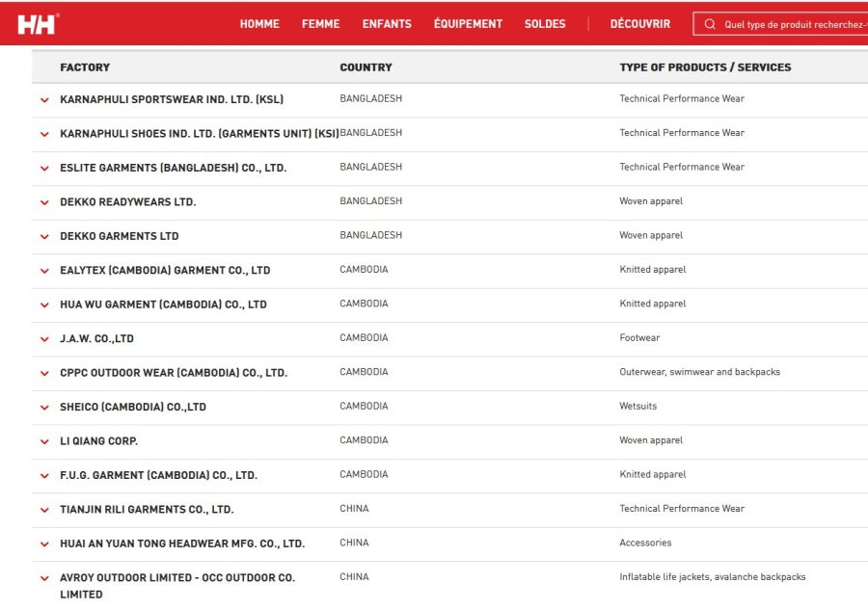
Task: Expand Huai An Yuan Tong Headwear row
Action: (44, 544)
